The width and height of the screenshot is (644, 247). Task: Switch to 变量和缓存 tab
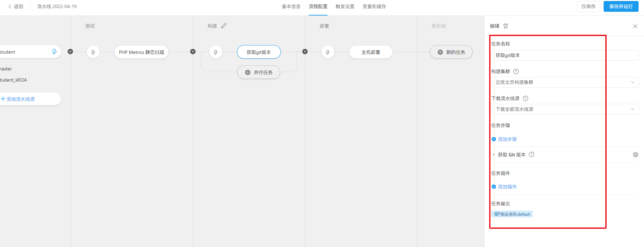click(x=374, y=6)
